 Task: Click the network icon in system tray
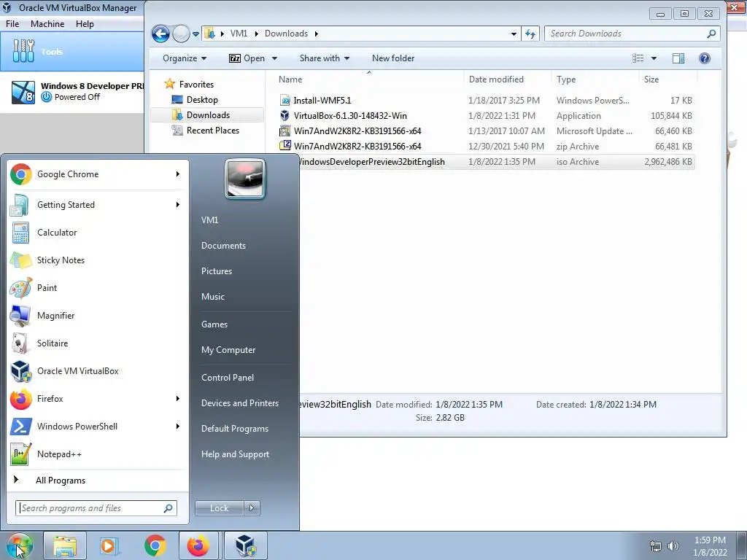(656, 546)
